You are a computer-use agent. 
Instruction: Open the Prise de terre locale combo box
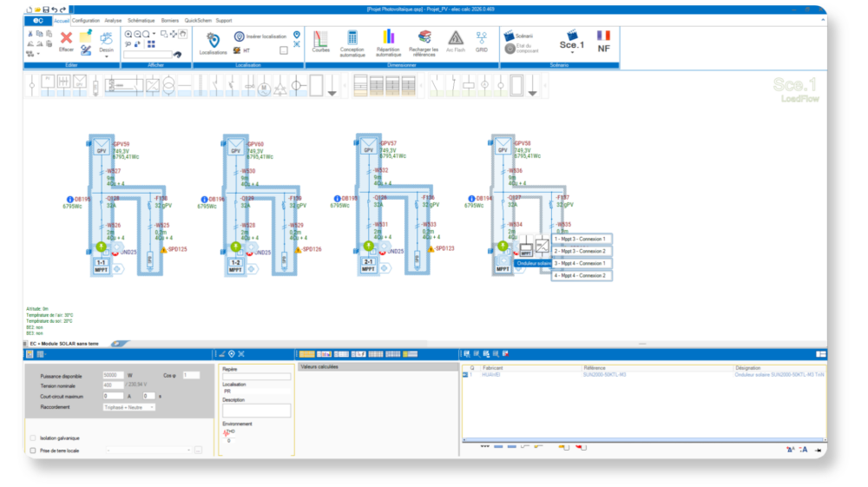coord(148,451)
